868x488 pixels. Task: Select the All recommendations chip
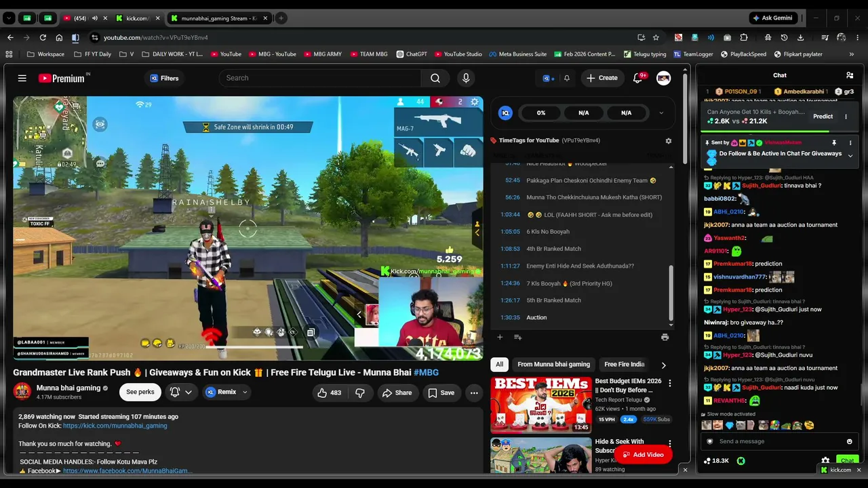500,365
